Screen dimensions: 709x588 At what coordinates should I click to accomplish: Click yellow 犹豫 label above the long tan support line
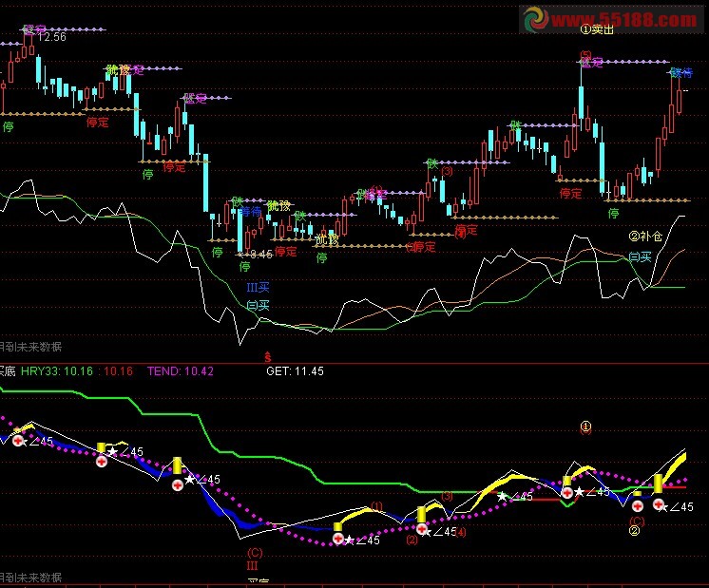tap(327, 239)
